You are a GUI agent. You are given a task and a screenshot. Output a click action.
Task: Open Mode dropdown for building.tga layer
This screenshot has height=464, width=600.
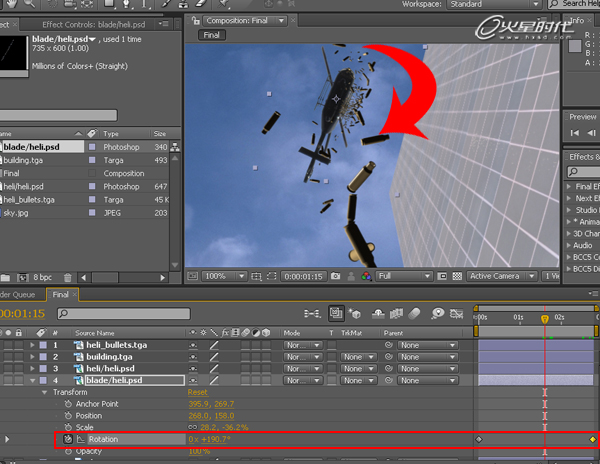click(302, 357)
